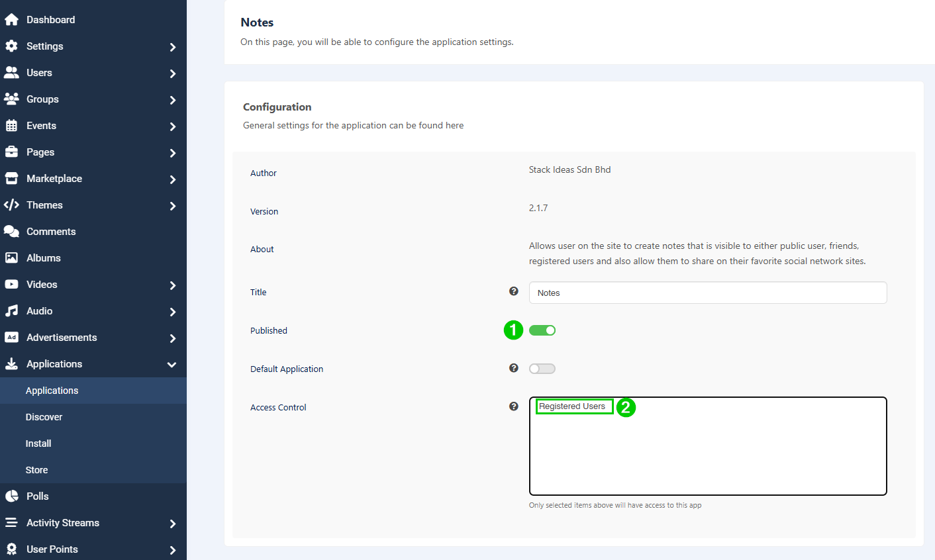Collapse the Applications section

pos(173,364)
